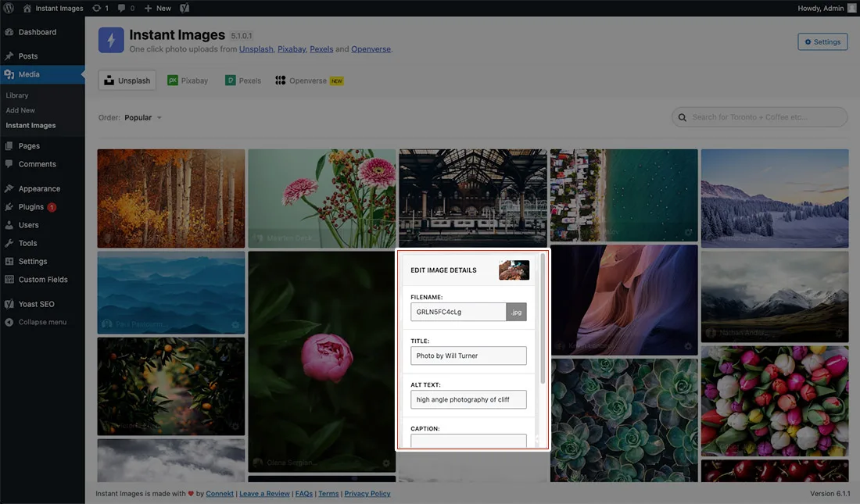Switch to the Openverse tab

(x=310, y=80)
